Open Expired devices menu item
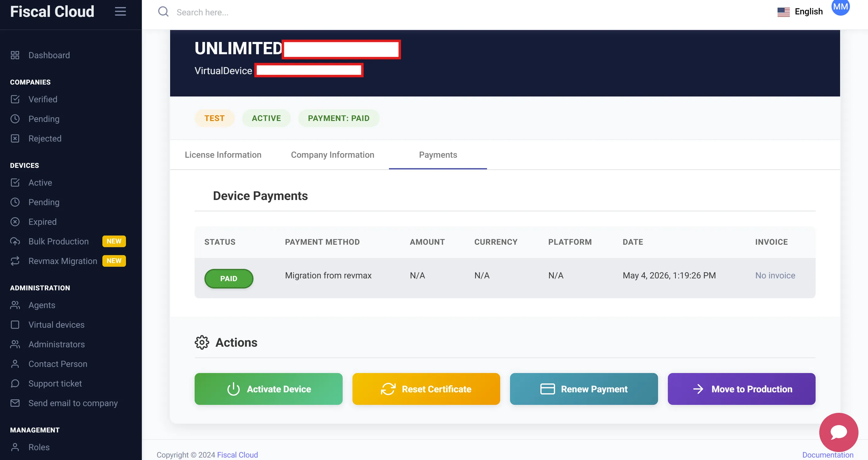 (x=43, y=222)
